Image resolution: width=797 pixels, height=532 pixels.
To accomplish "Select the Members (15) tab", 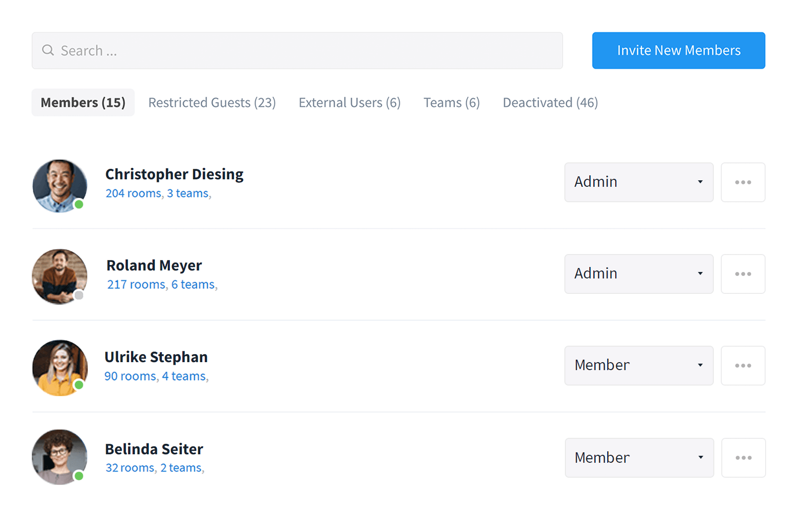I will (x=83, y=103).
